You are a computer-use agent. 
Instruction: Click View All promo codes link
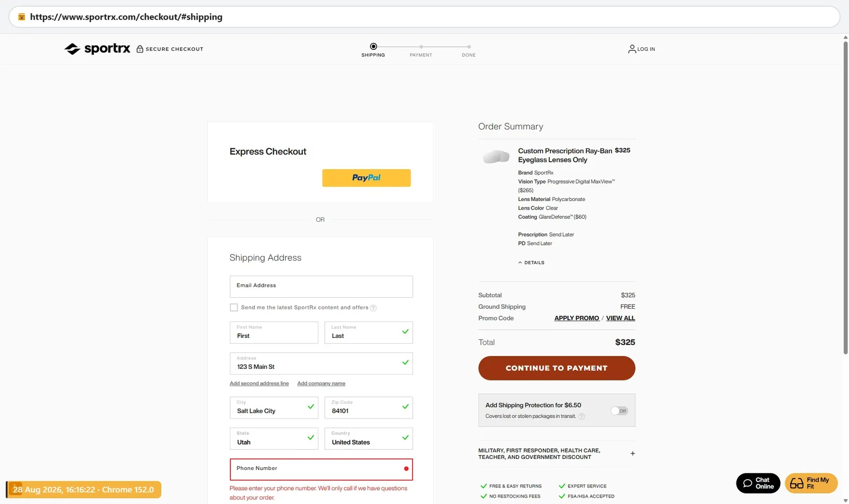pyautogui.click(x=621, y=318)
